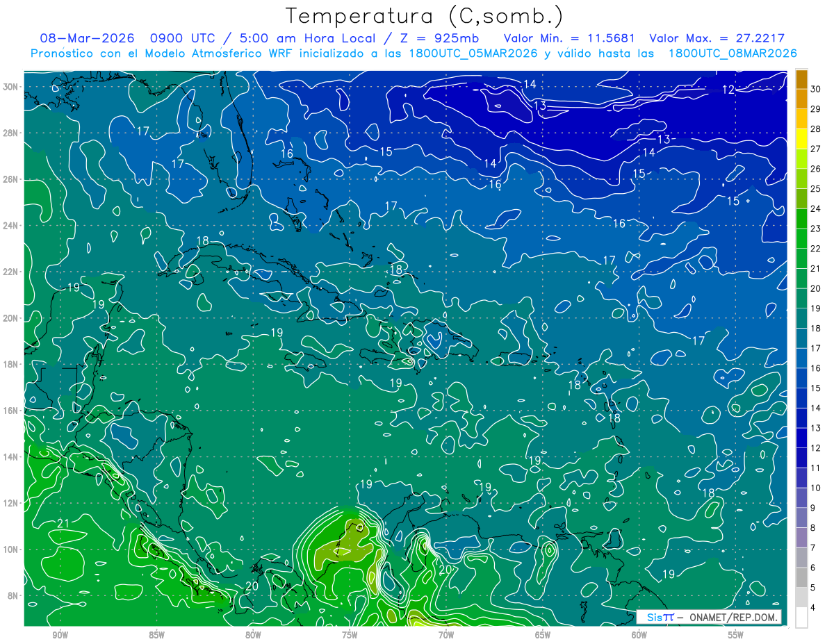
Task: Click the 'Temperatura (C,somb.)' chart title
Action: (425, 16)
